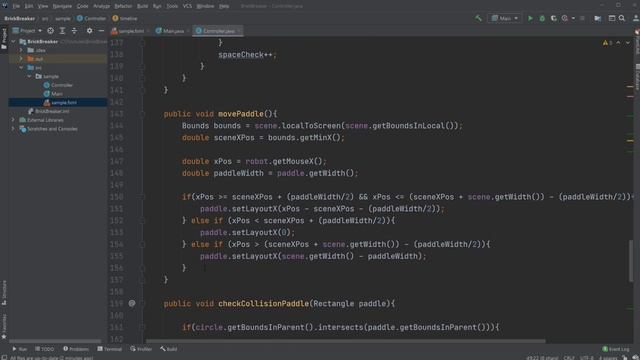The height and width of the screenshot is (360, 640).
Task: Hide the Project panel with the minus icon
Action: tap(101, 31)
